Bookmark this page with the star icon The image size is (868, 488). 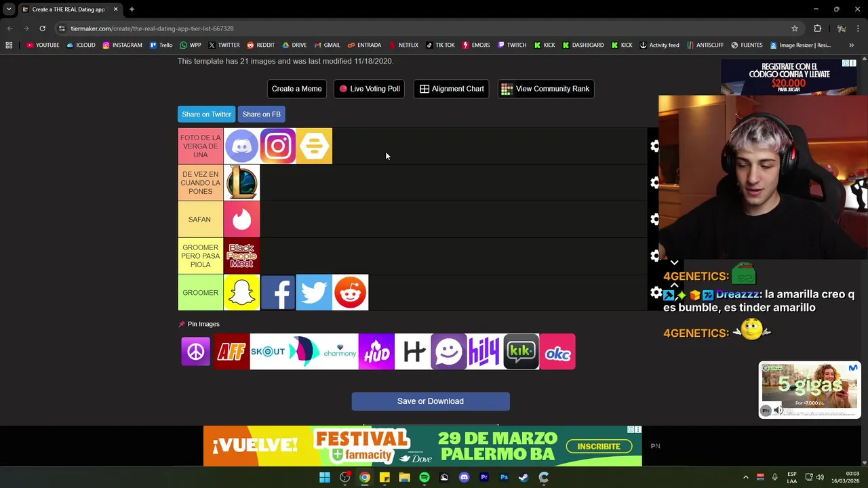(794, 28)
